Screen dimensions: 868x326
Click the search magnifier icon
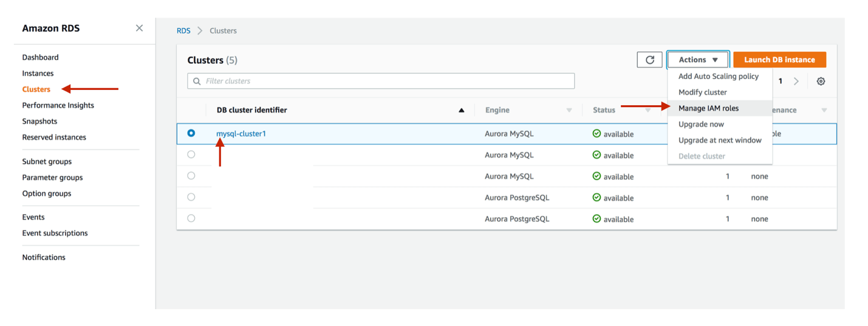[197, 81]
